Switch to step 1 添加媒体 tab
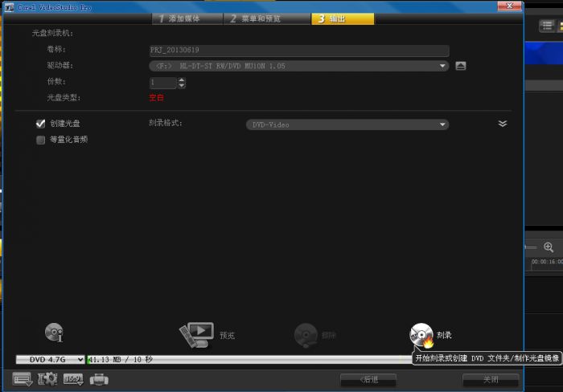This screenshot has width=563, height=392. (187, 18)
